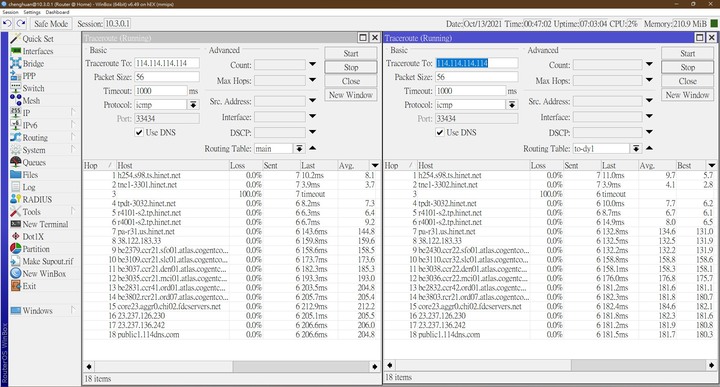Open column selector dropdown in left results table

click(375, 165)
